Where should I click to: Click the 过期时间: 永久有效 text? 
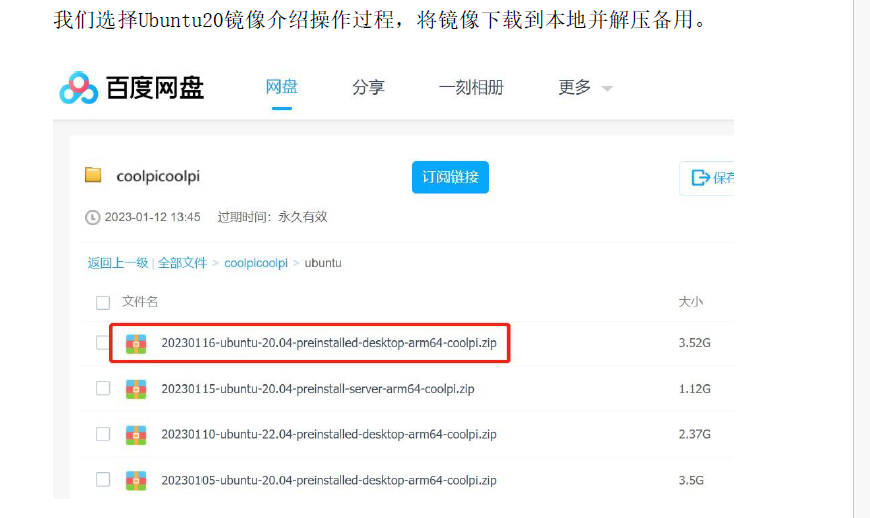[x=272, y=217]
